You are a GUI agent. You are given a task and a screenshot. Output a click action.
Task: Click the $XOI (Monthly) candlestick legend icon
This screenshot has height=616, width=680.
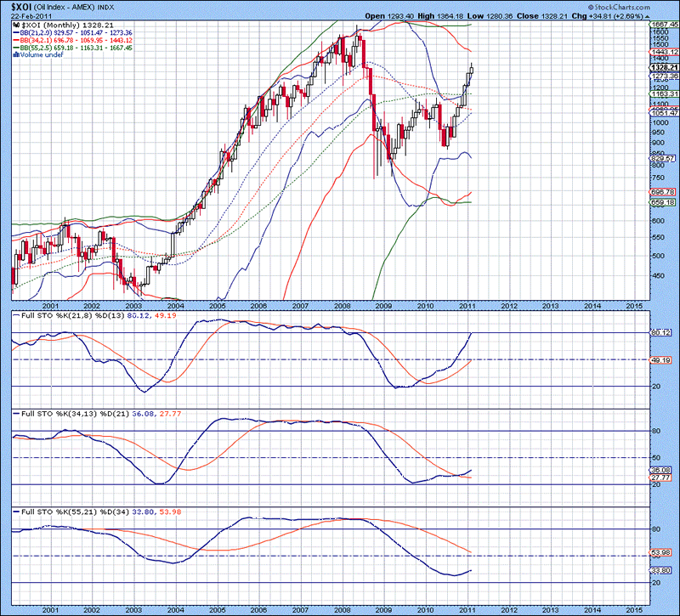click(15, 25)
